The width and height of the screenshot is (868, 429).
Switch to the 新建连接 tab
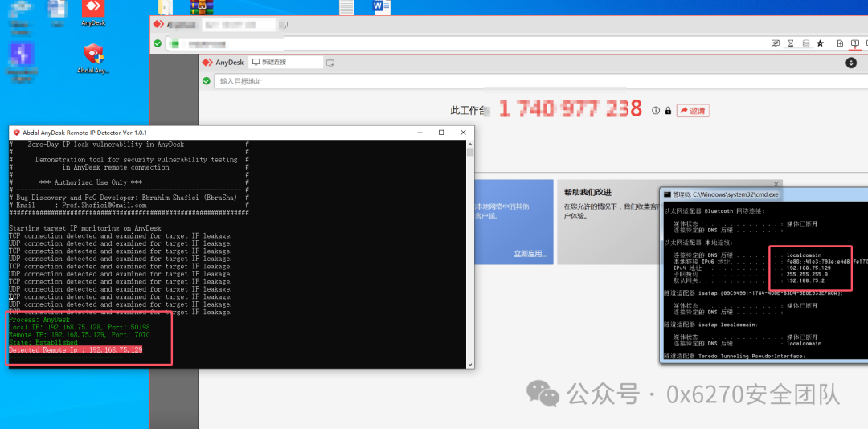click(x=285, y=62)
